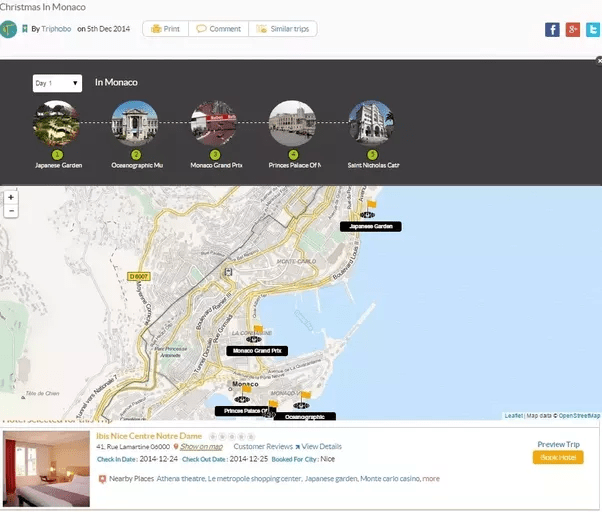This screenshot has width=602, height=512.
Task: Open Japanese garden nearby place link
Action: 331,479
